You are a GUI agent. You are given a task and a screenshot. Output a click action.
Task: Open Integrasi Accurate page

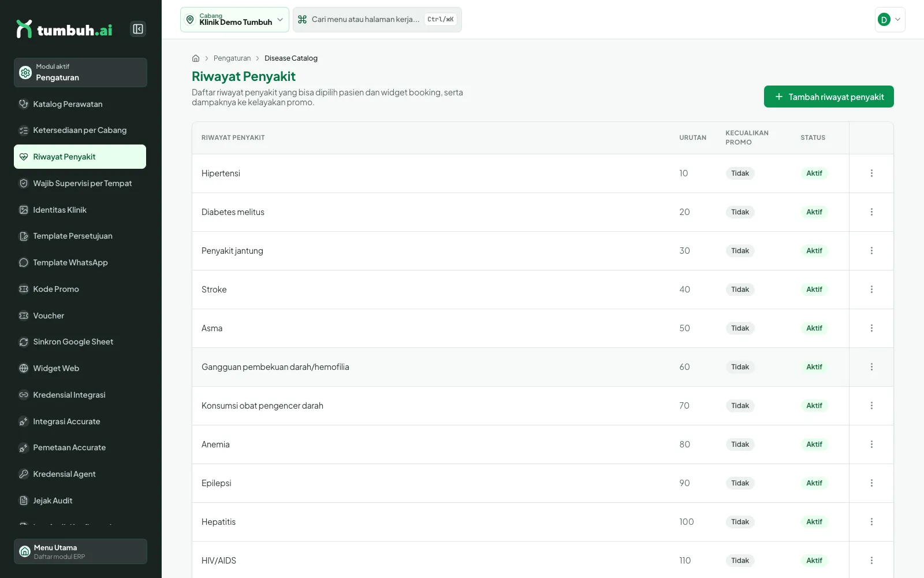tap(80, 421)
